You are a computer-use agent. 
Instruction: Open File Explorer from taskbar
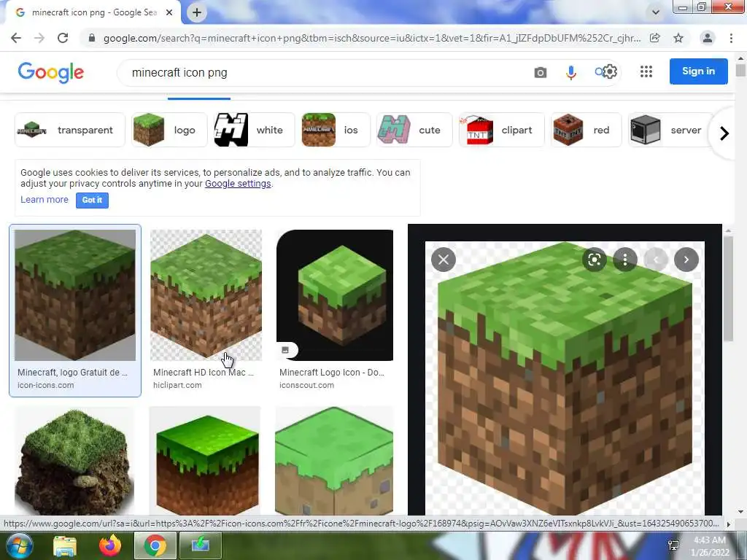click(x=65, y=546)
